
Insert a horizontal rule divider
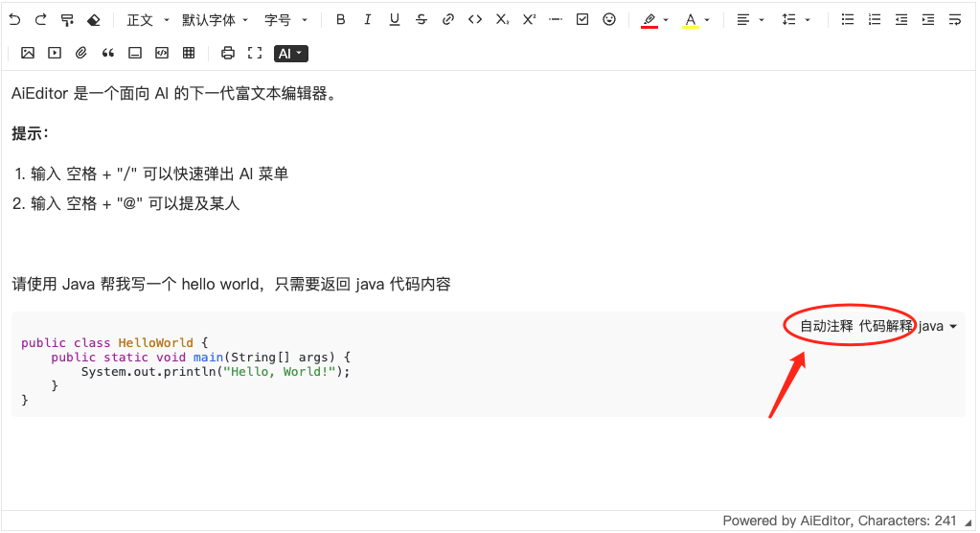point(556,20)
